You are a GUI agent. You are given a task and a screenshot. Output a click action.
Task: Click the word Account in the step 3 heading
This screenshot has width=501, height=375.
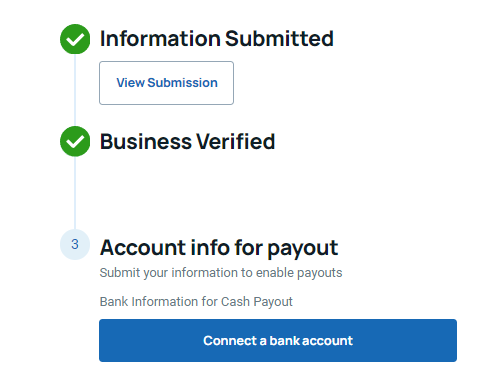pyautogui.click(x=143, y=248)
